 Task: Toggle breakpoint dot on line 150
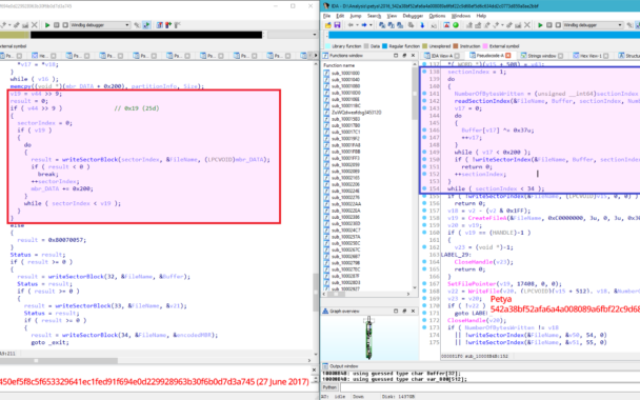tap(424, 159)
